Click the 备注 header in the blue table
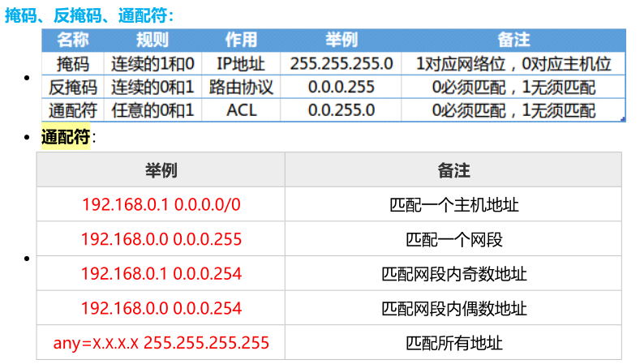 coord(513,40)
